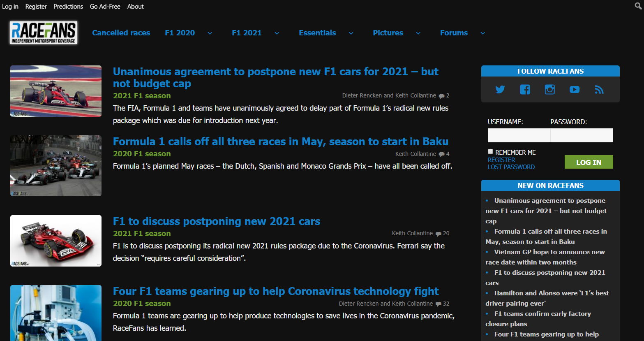Open sidebar link 'Four F1 teams gearing up to help'
644x341 pixels.
click(546, 334)
